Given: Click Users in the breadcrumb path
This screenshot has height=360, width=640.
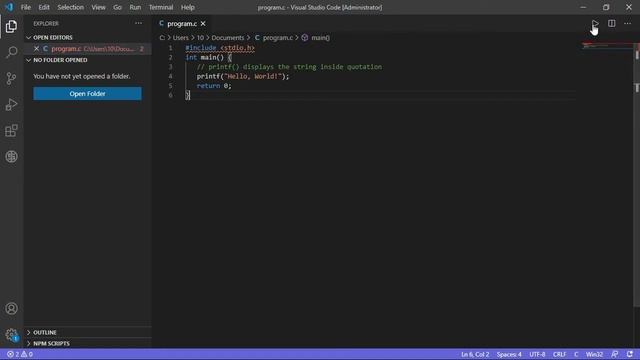Looking at the screenshot, I should point(180,38).
